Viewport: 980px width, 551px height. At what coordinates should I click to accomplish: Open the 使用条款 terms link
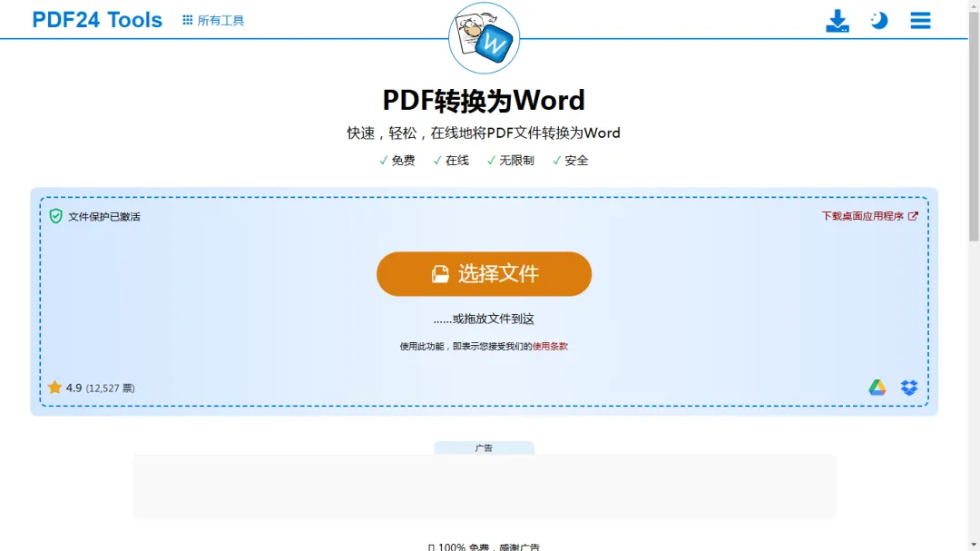(550, 347)
